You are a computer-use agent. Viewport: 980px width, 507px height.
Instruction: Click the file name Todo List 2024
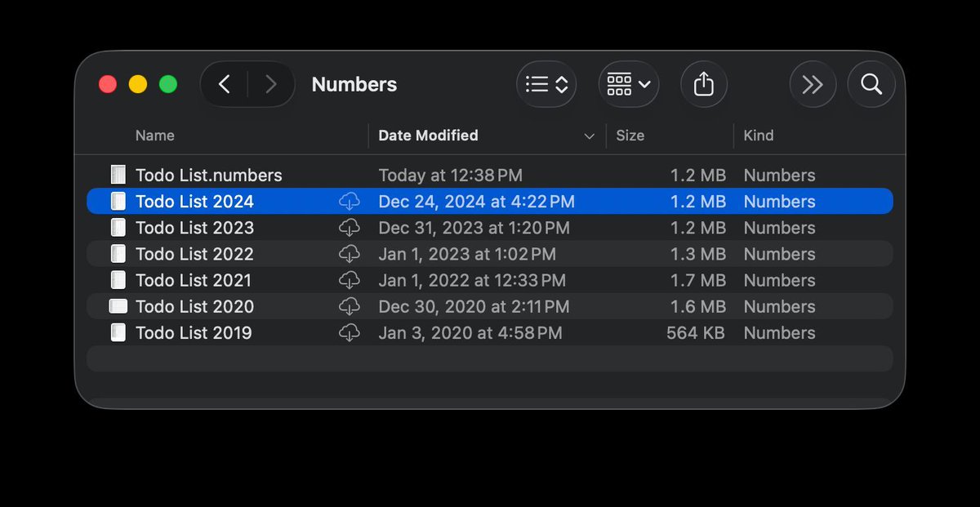[x=194, y=201]
